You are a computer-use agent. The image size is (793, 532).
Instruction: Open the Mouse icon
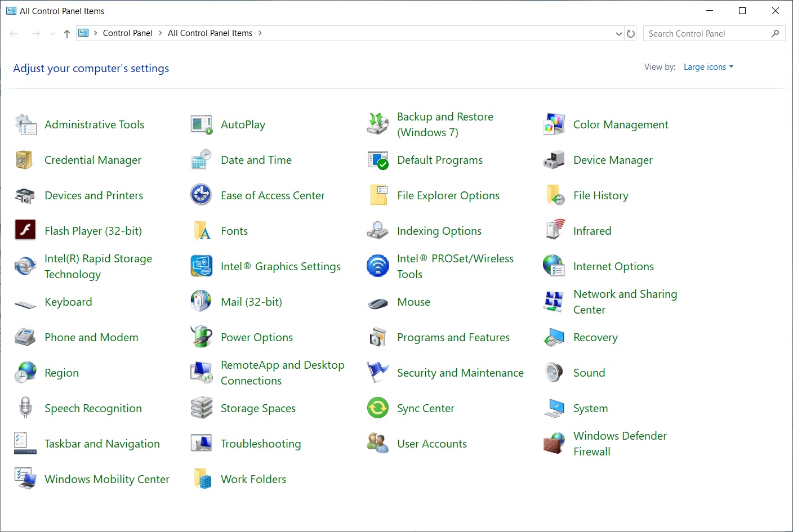coord(378,304)
